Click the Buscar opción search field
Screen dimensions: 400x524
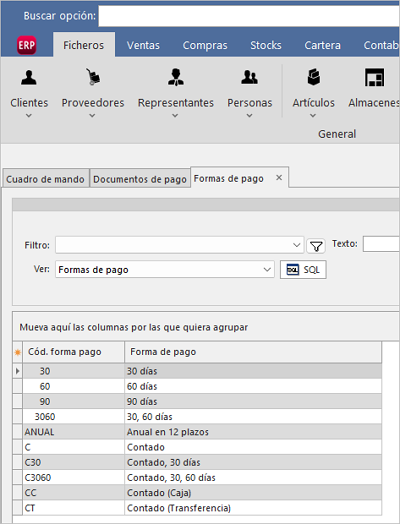pos(249,16)
